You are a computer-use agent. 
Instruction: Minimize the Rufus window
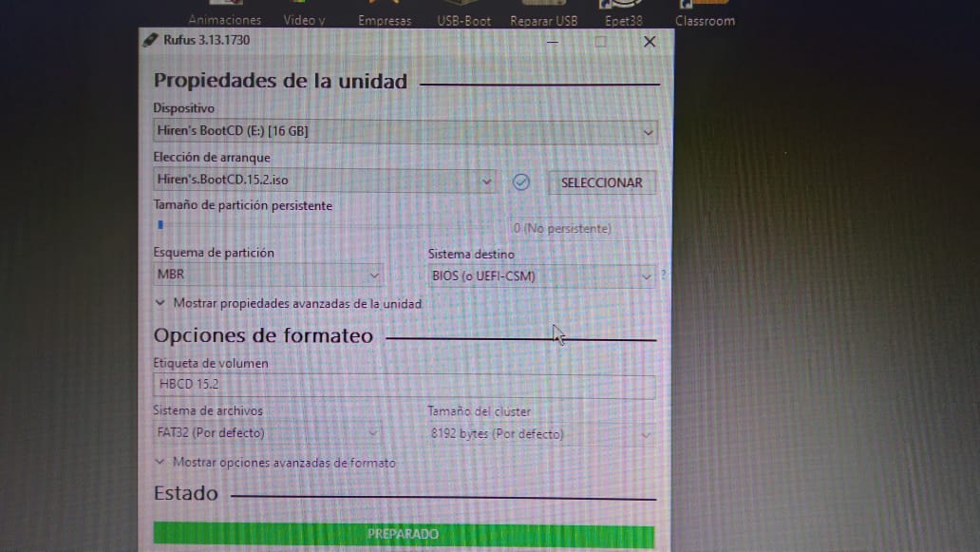point(553,42)
